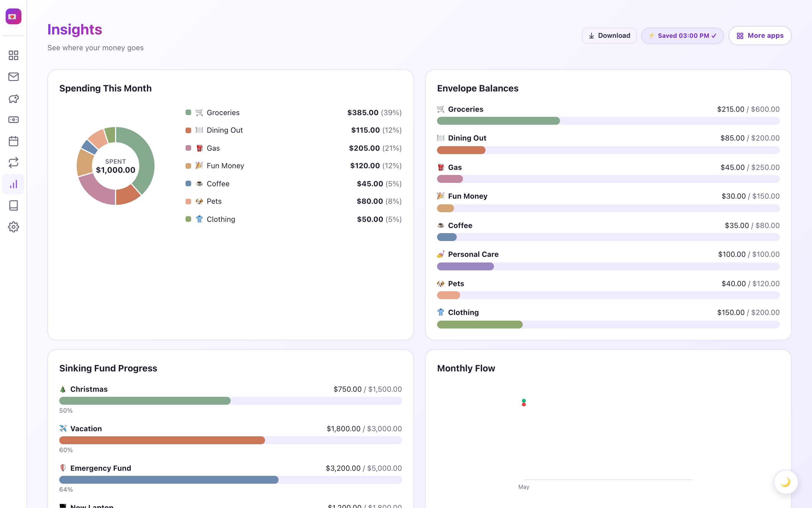The width and height of the screenshot is (812, 508).
Task: Click the gas pump icon in spending legend
Action: (199, 148)
